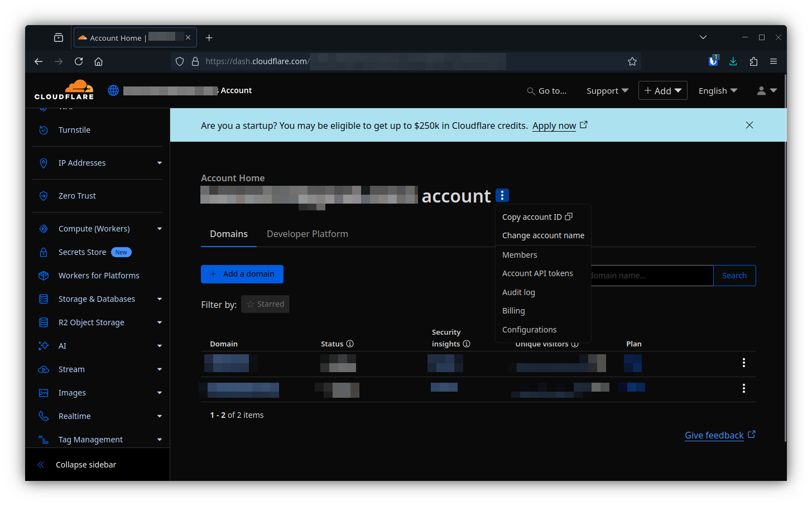Toggle the Starred filter
Viewport: 812px width, 506px height.
click(265, 304)
